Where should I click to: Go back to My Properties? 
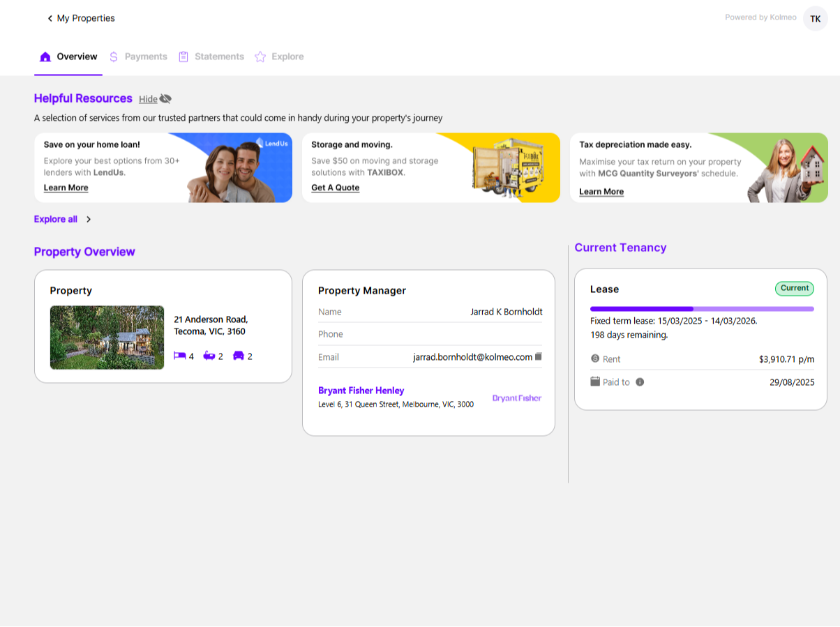pos(80,18)
